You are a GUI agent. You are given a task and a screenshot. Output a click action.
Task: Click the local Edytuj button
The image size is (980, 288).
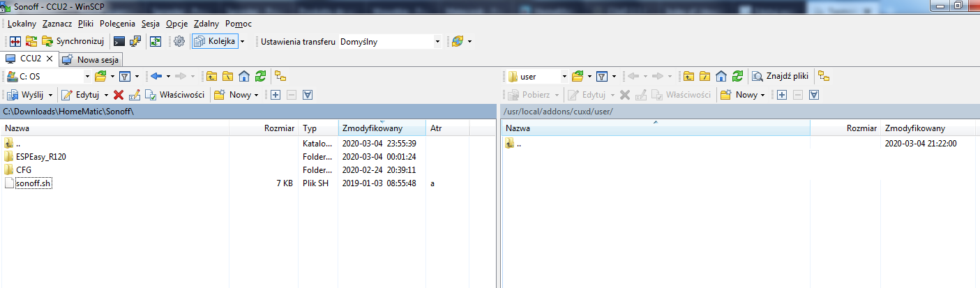pos(81,94)
